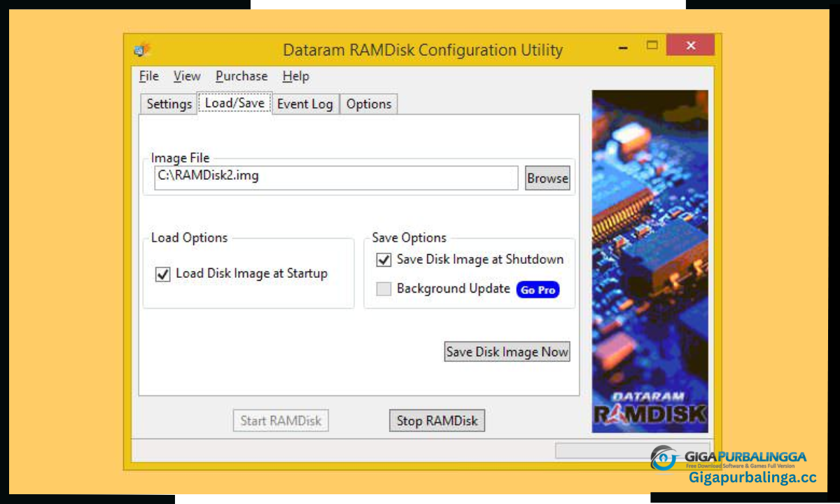Image resolution: width=840 pixels, height=504 pixels.
Task: Click the Load Options group label
Action: (x=190, y=238)
